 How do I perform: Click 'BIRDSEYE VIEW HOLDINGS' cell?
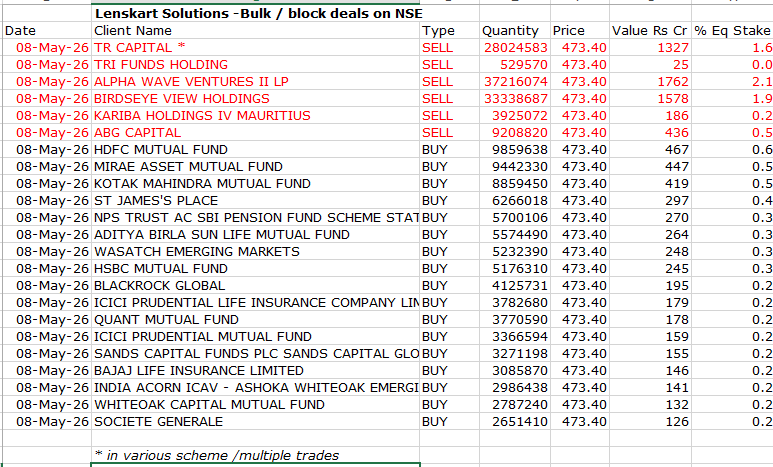coord(255,99)
